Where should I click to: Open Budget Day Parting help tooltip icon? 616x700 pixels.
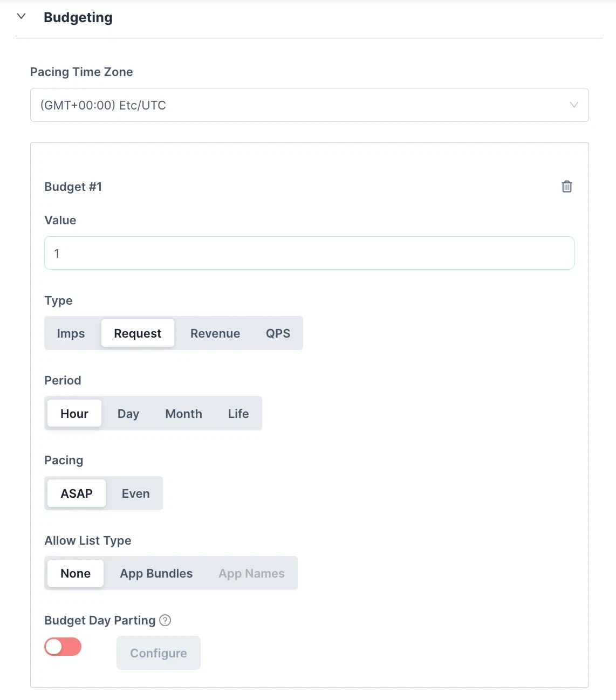pyautogui.click(x=166, y=620)
